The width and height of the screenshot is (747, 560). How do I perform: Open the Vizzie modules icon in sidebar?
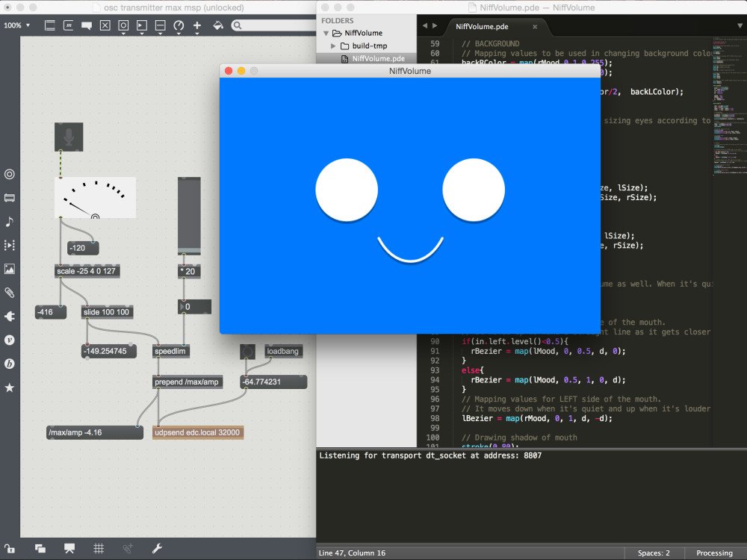10,340
